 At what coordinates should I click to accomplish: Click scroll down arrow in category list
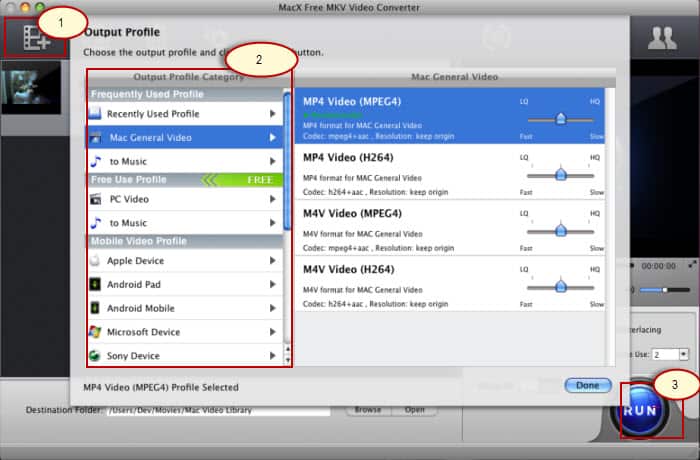pyautogui.click(x=288, y=360)
